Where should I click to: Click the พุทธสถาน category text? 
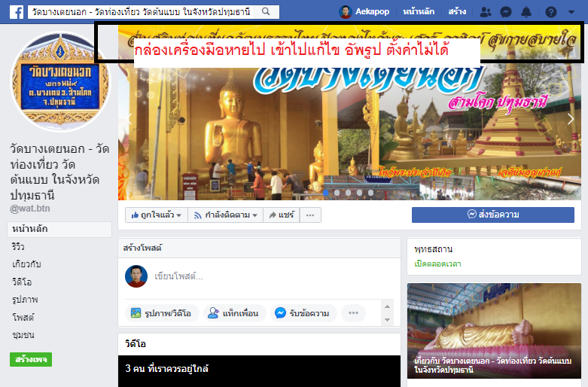click(x=434, y=249)
